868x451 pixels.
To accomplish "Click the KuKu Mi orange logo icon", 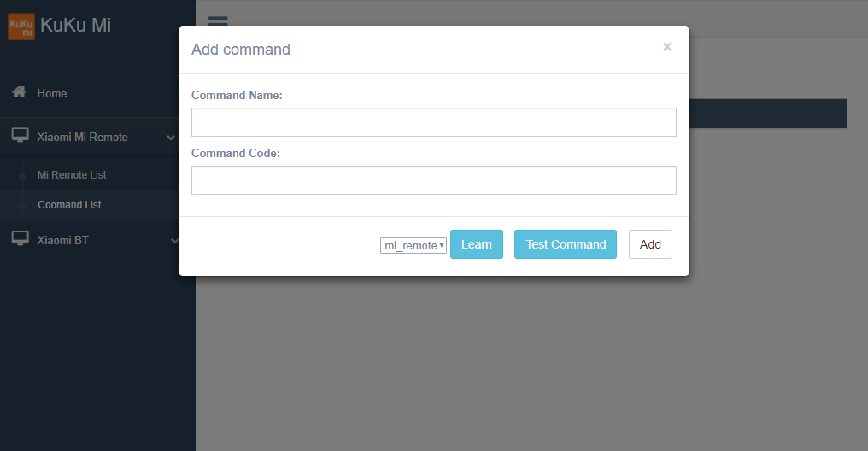I will pos(21,26).
